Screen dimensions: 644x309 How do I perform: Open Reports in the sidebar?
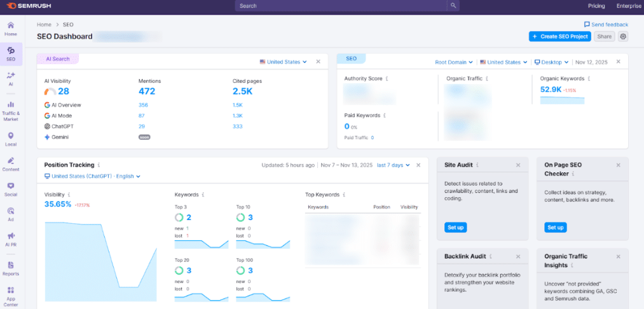11,269
